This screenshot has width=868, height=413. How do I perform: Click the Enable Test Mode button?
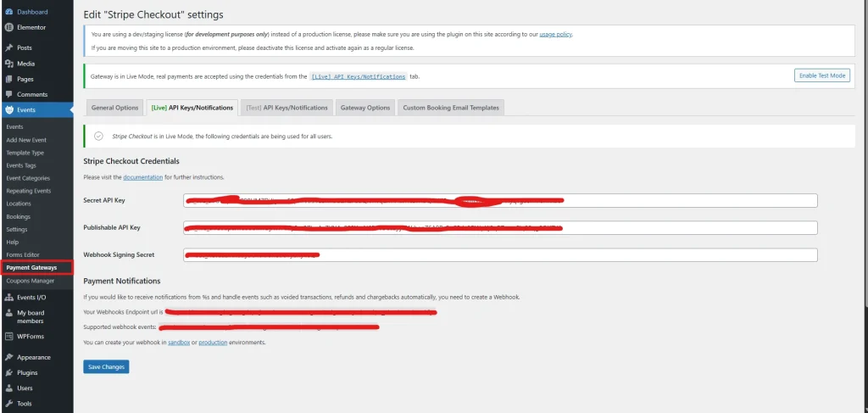[x=822, y=75]
